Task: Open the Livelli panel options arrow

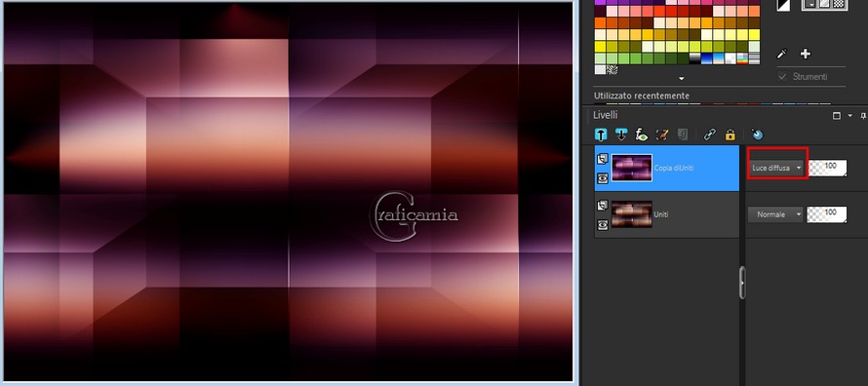Action: click(x=850, y=116)
